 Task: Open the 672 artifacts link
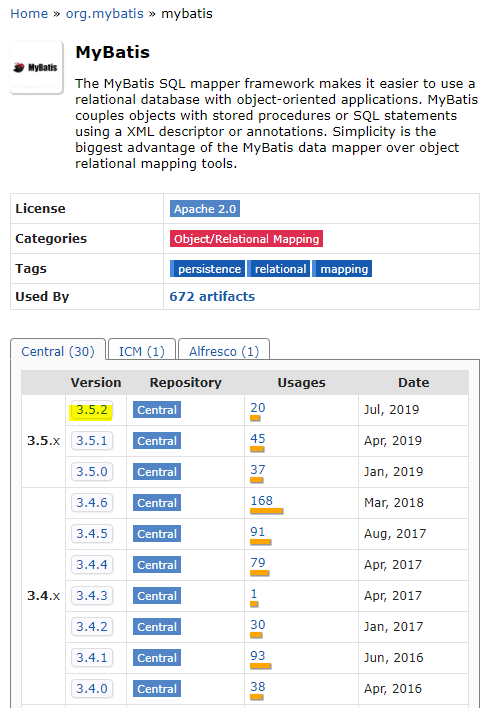212,297
